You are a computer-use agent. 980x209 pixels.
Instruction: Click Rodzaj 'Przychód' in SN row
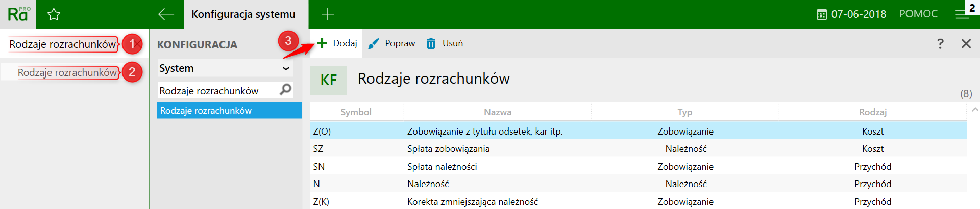(873, 167)
